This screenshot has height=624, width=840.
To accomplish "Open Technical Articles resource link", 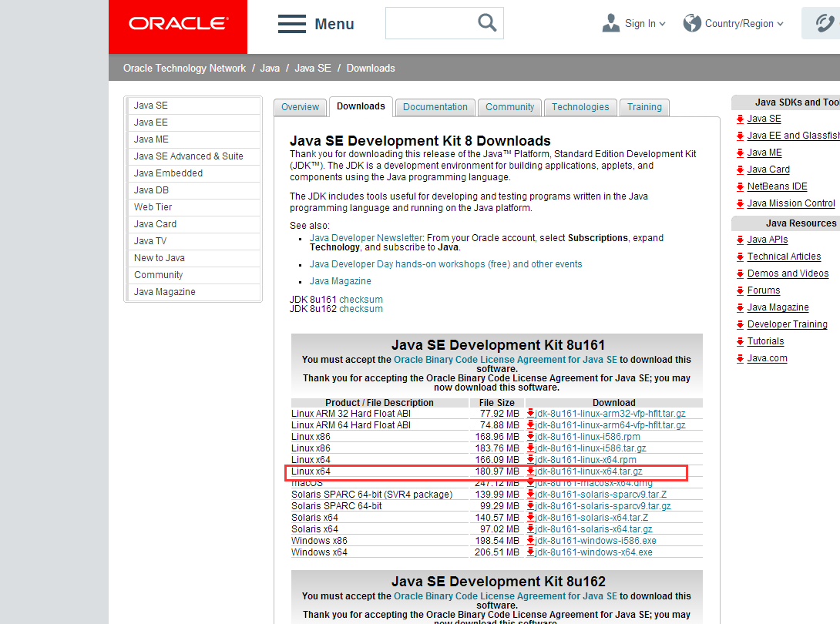I will click(x=785, y=257).
